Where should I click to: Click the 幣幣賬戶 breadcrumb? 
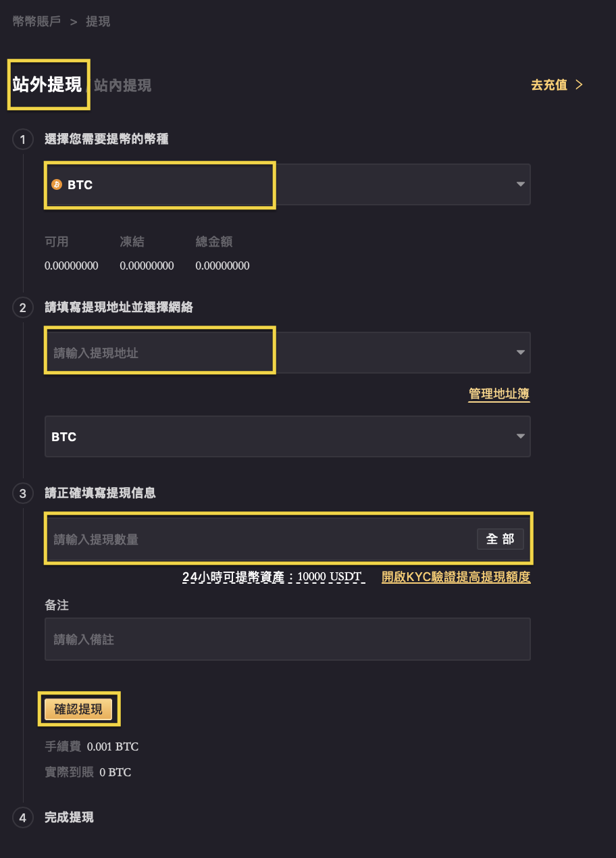tap(36, 22)
